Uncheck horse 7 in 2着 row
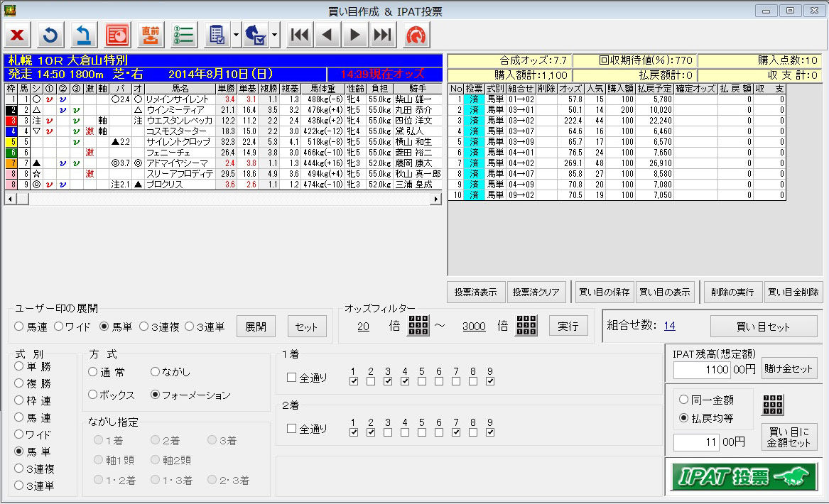The image size is (829, 504). (456, 432)
